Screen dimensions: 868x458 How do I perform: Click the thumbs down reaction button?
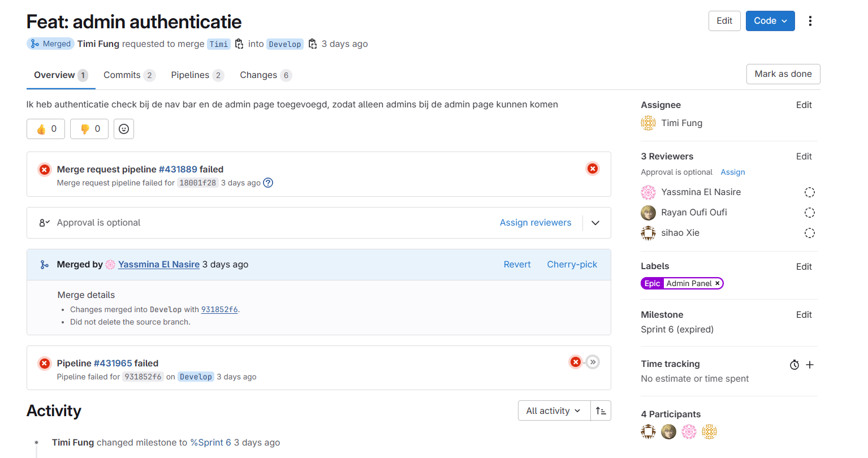(x=89, y=129)
